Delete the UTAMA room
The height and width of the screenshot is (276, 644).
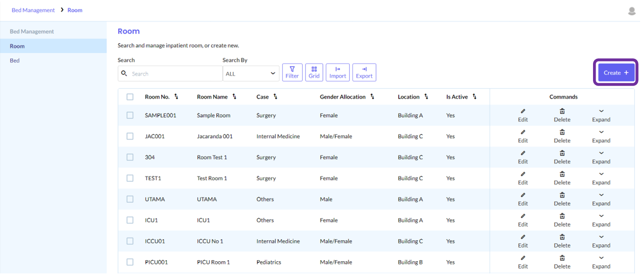coord(562,199)
